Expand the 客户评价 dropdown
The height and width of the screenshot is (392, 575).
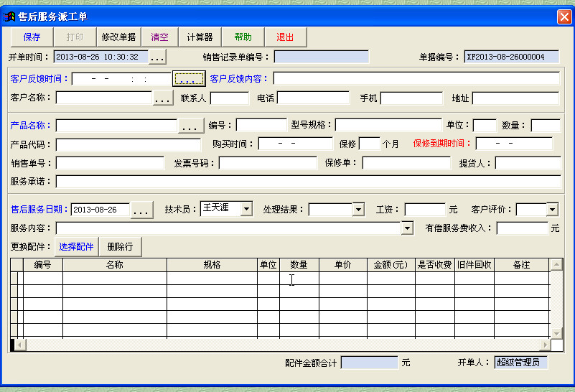[x=552, y=210]
